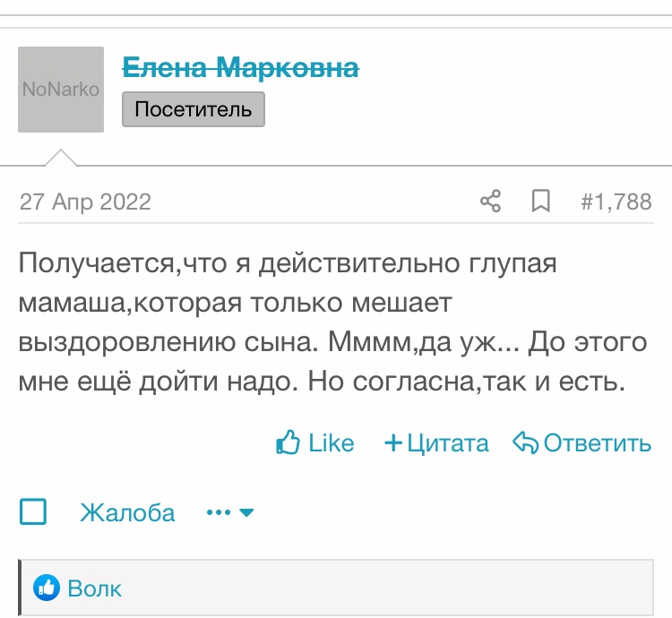
Task: Bookmark this post with the bookmark icon
Action: (541, 202)
